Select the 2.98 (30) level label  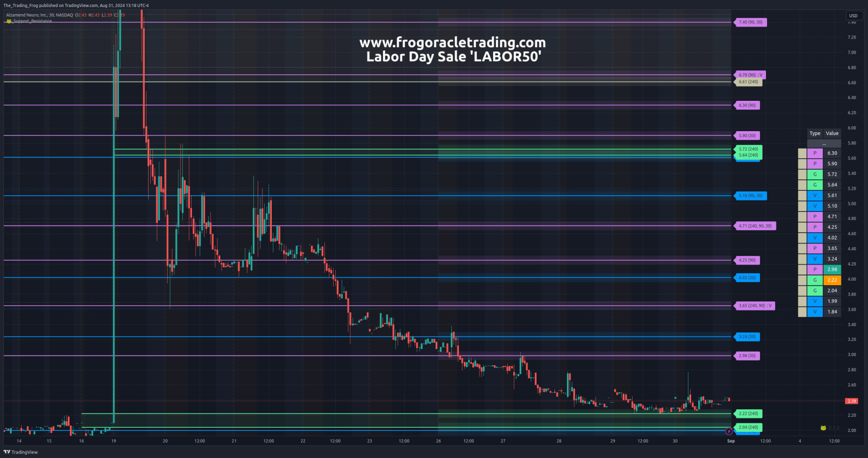[x=748, y=356]
